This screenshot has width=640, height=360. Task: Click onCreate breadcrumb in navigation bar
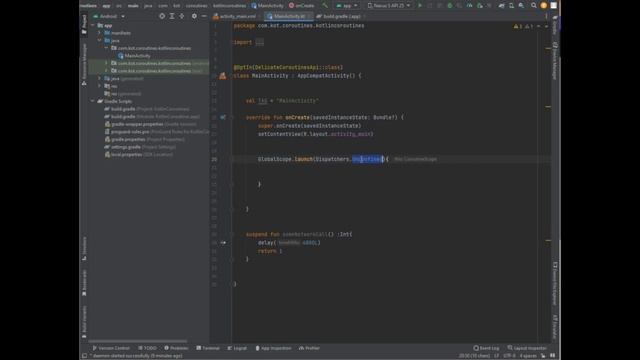[x=302, y=6]
